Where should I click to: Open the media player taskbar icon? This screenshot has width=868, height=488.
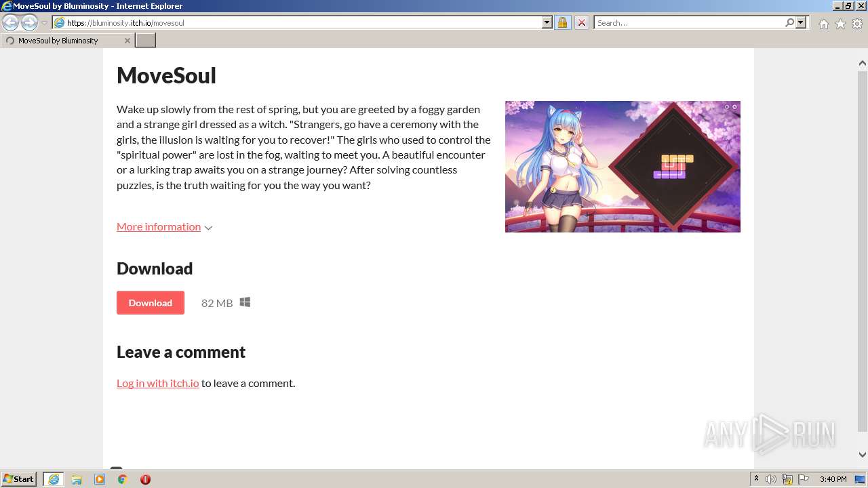[x=100, y=479]
